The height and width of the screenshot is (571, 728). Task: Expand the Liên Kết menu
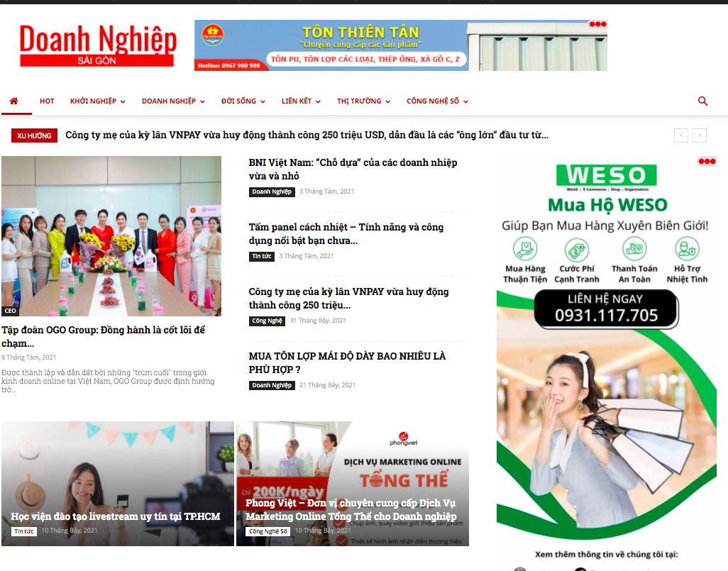tap(301, 101)
